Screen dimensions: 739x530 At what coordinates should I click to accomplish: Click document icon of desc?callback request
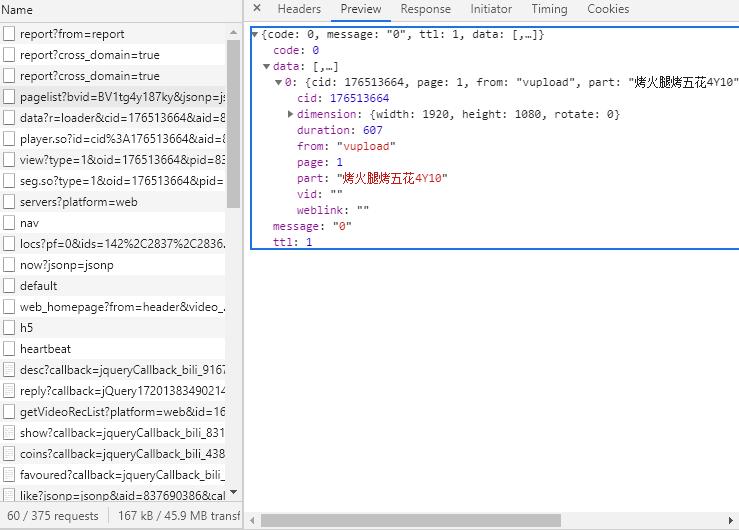(9, 370)
